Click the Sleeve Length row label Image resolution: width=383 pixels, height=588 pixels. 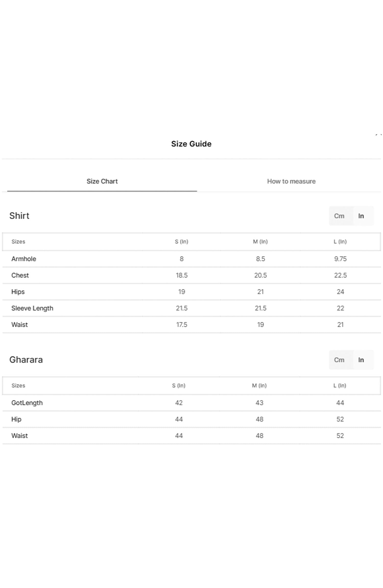tap(32, 308)
